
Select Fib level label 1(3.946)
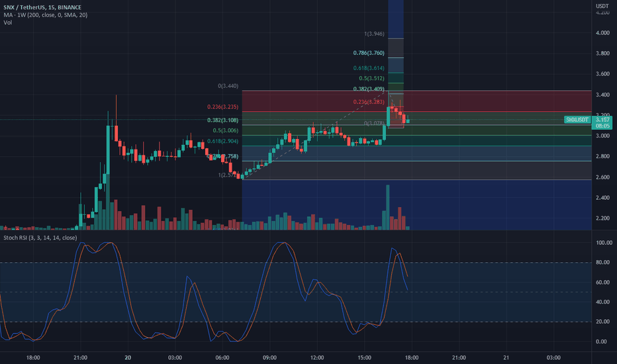coord(374,34)
